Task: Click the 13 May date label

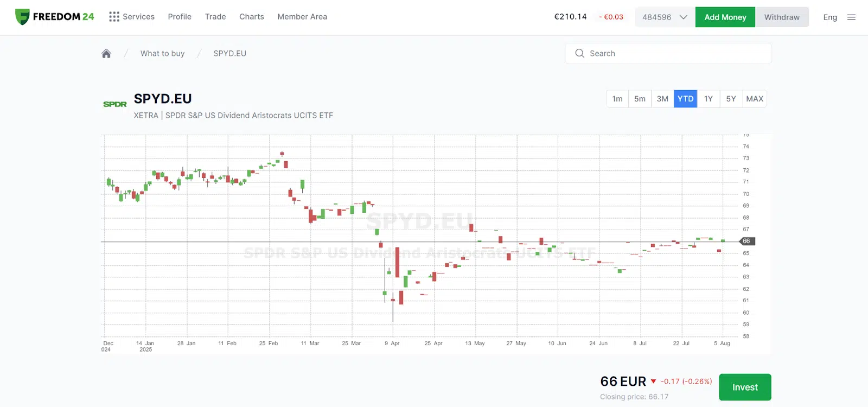Action: click(475, 344)
